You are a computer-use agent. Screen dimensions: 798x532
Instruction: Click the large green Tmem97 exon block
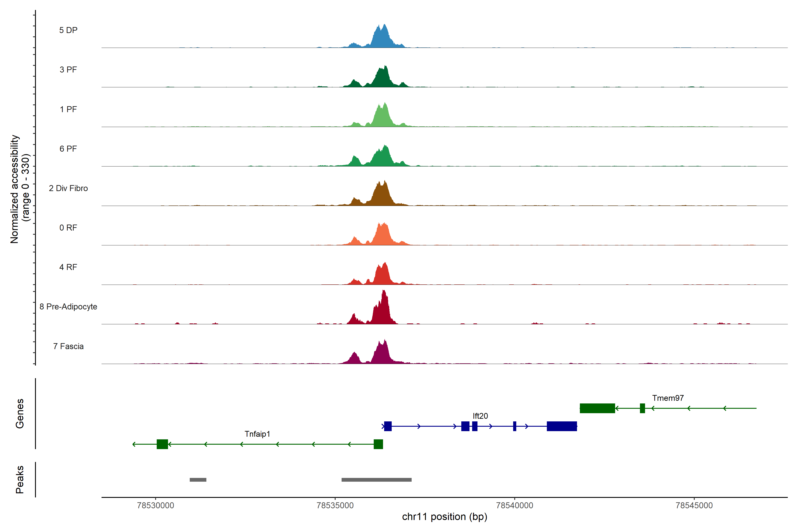tap(597, 408)
